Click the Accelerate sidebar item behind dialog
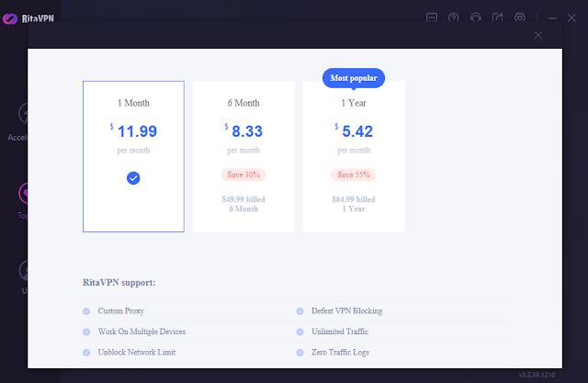 pos(17,122)
